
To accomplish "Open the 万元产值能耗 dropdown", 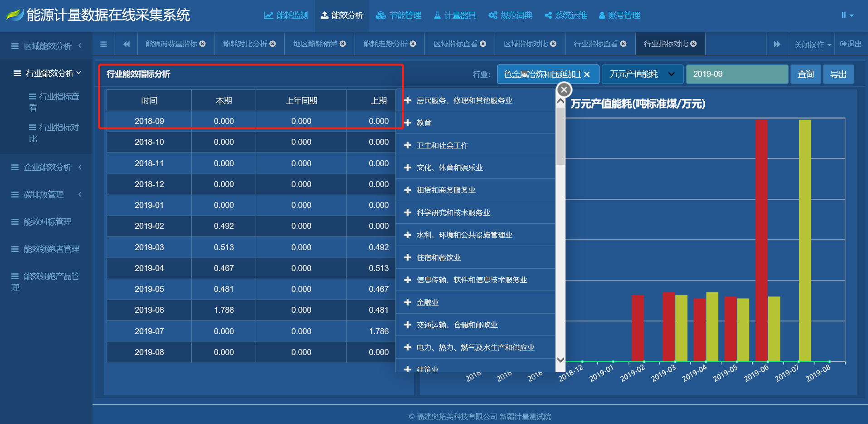I will (x=642, y=74).
